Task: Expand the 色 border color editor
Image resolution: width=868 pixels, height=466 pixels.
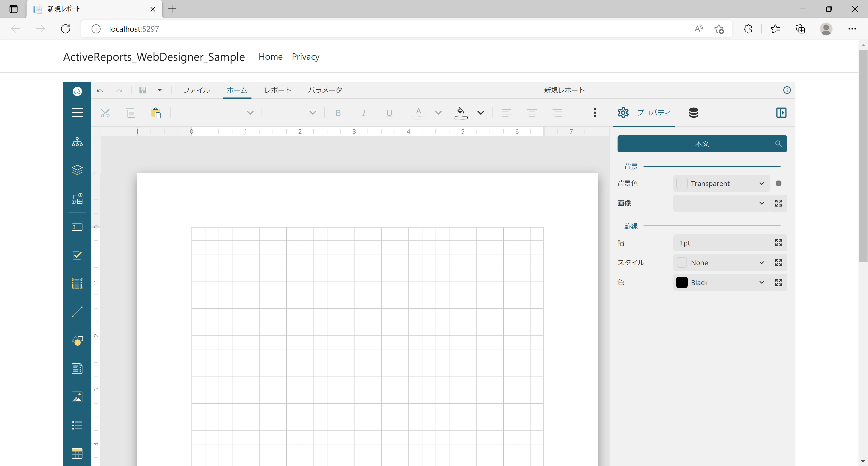Action: [778, 283]
